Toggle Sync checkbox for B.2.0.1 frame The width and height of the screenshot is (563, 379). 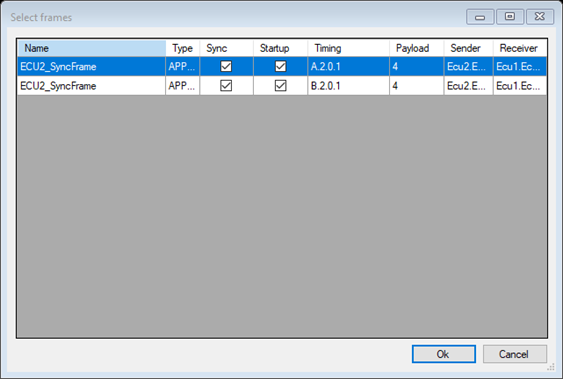tap(226, 86)
